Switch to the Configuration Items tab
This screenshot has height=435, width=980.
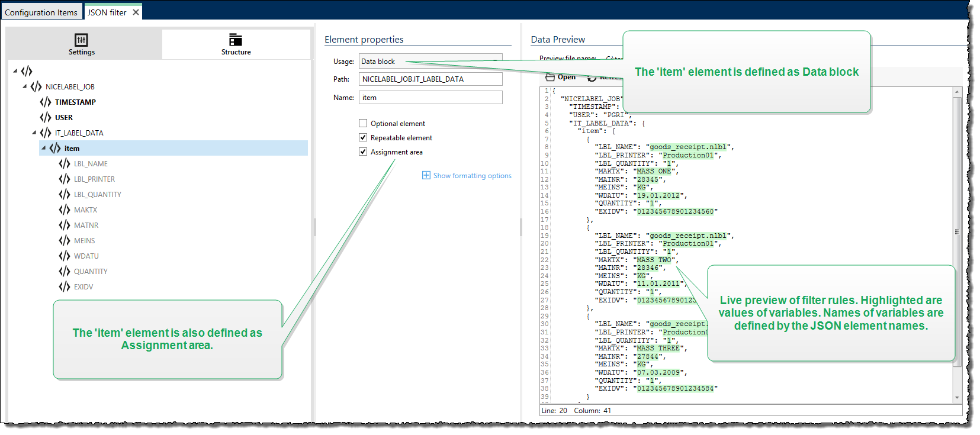(x=41, y=12)
